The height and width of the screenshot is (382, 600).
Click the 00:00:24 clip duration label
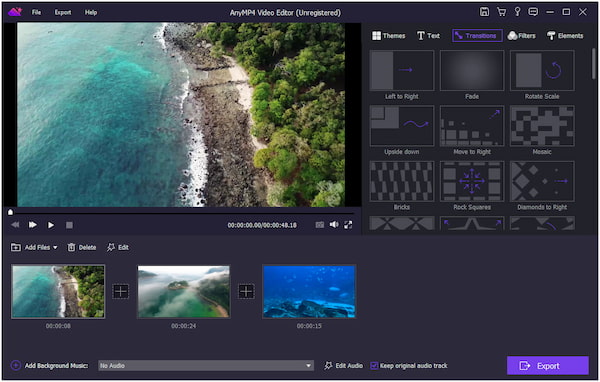point(184,326)
